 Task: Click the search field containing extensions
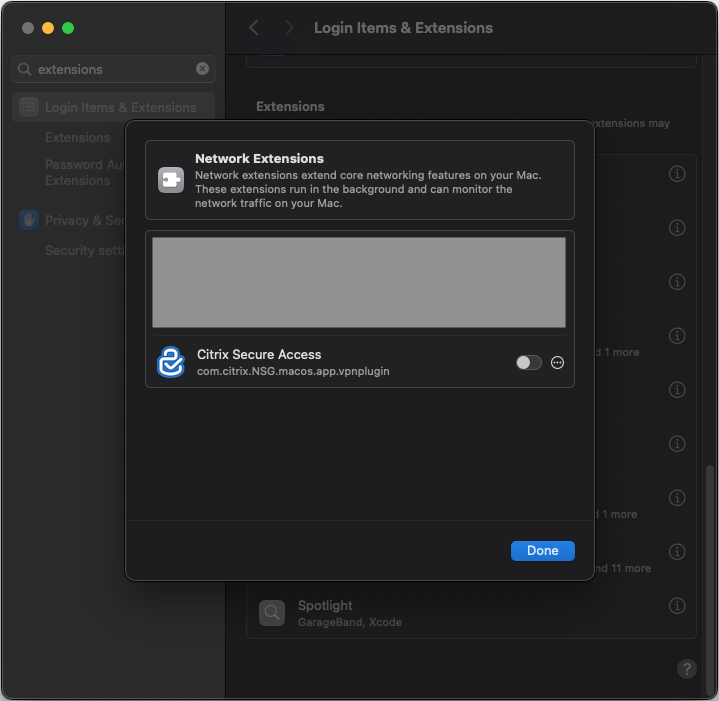[113, 69]
